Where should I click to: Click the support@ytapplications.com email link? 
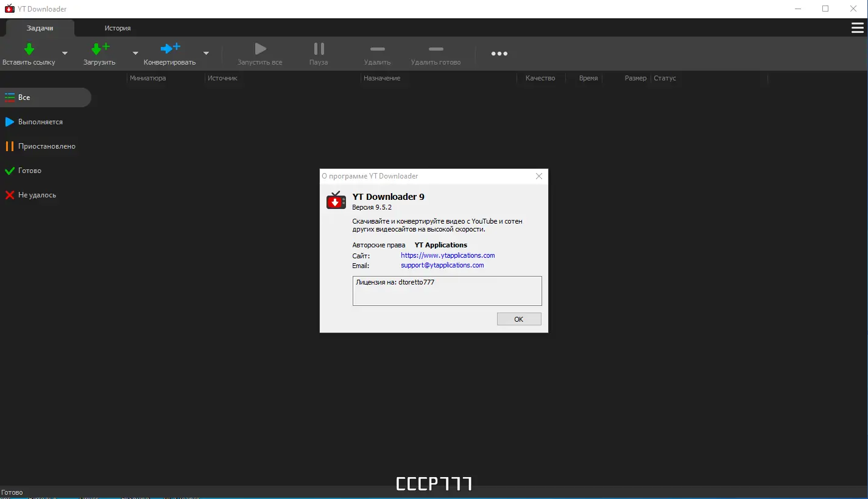click(442, 265)
